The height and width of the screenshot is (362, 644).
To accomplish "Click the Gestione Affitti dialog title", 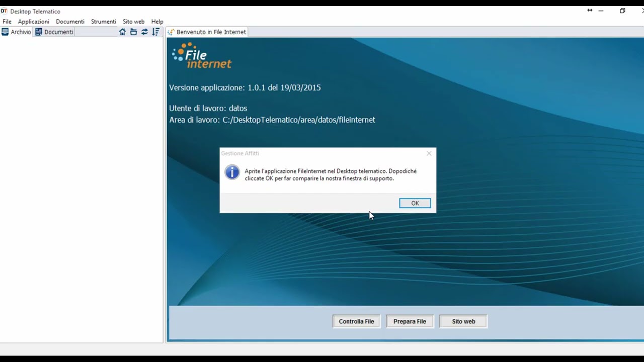I will 240,153.
